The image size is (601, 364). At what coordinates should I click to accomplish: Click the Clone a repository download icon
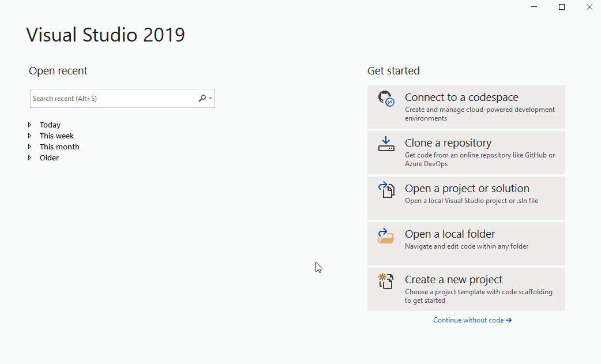386,144
